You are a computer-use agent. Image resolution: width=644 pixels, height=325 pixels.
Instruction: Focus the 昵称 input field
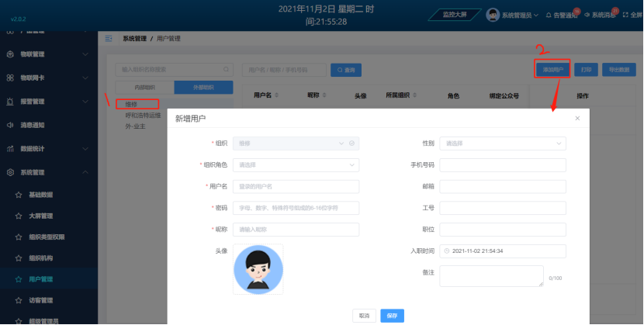click(296, 230)
